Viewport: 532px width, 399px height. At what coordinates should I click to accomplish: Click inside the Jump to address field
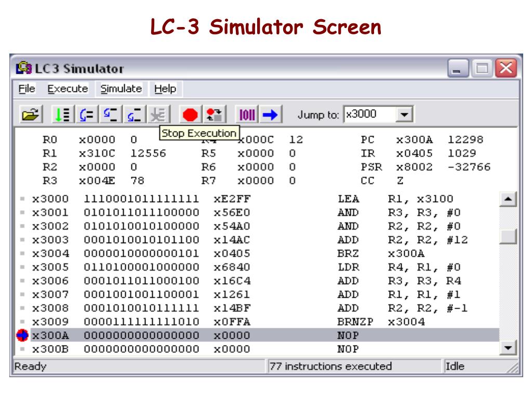click(369, 114)
